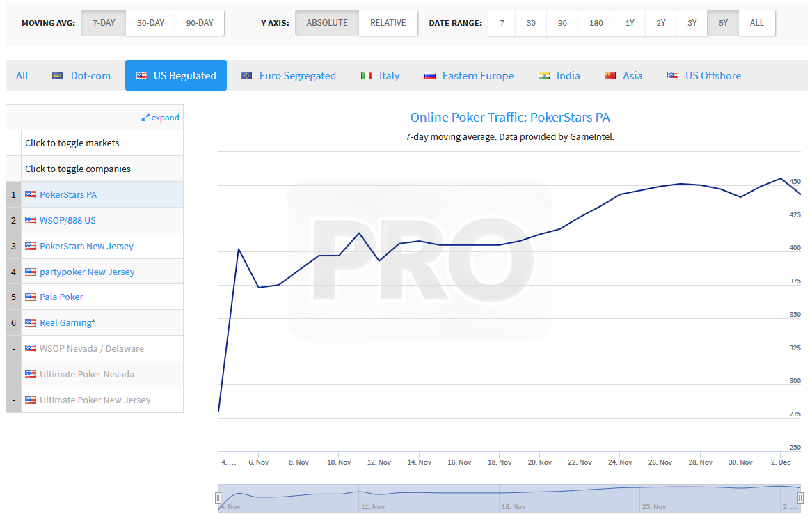The width and height of the screenshot is (812, 523).
Task: Click the Eastern Europe flag icon
Action: (x=430, y=76)
